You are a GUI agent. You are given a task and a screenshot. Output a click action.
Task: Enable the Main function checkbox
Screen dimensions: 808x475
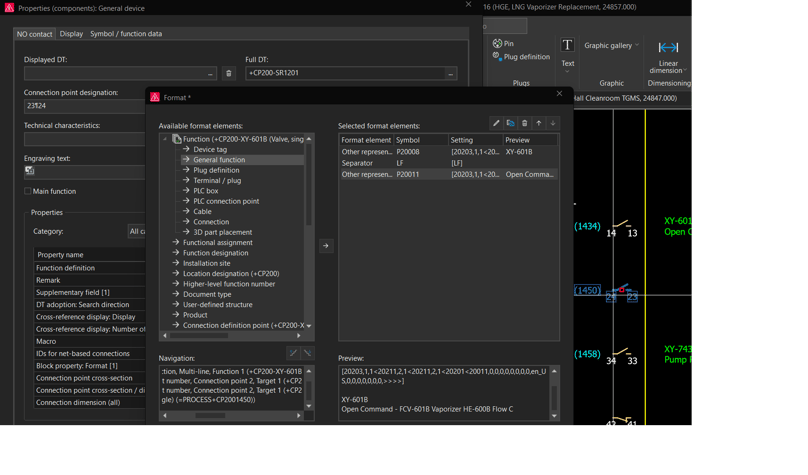(28, 191)
